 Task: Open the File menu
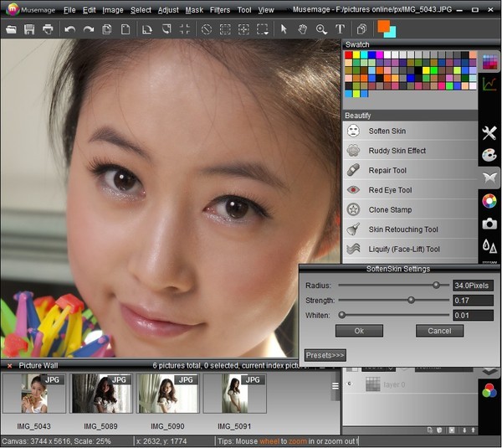click(69, 10)
